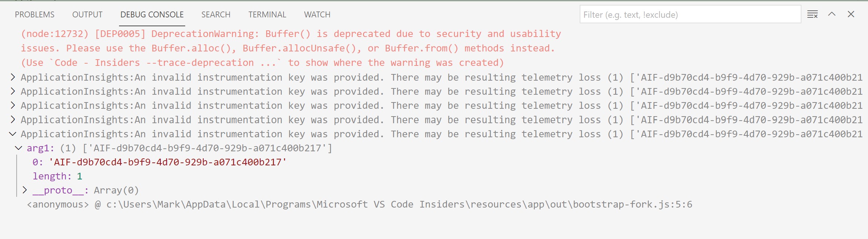
Task: Expand the __proto__ Array(0) node
Action: point(25,190)
